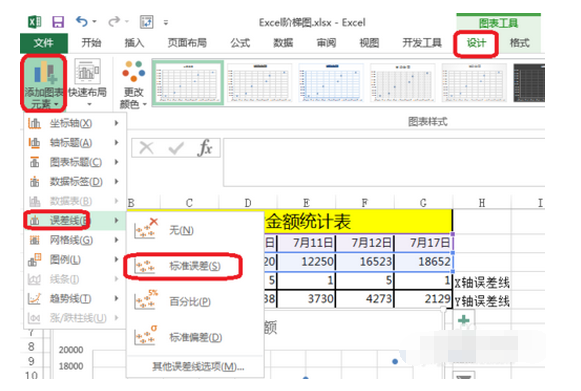
Task: Click the Save icon in quick access toolbar
Action: tap(58, 22)
